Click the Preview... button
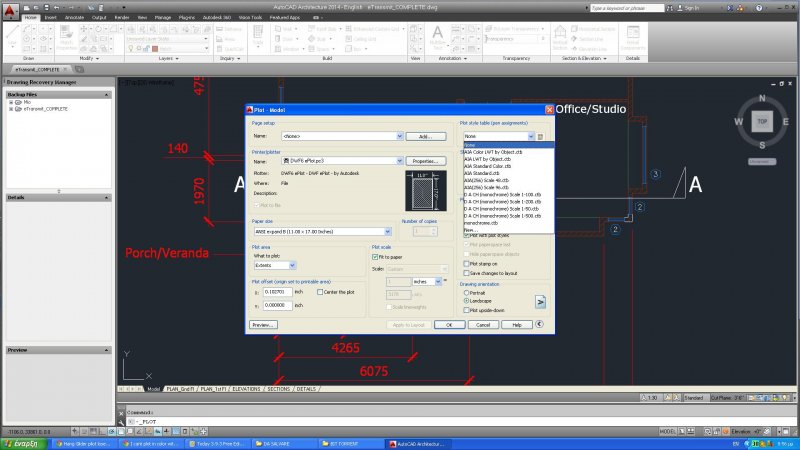Viewport: 800px width, 450px height. pos(263,324)
